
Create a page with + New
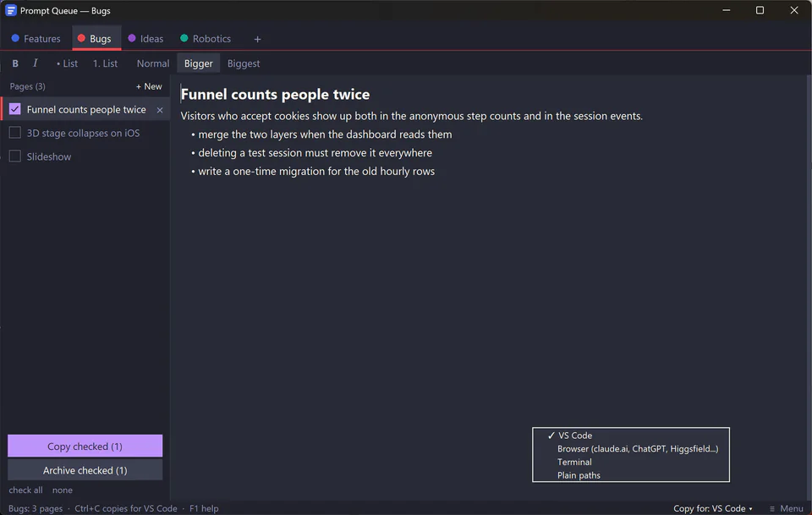click(x=149, y=86)
